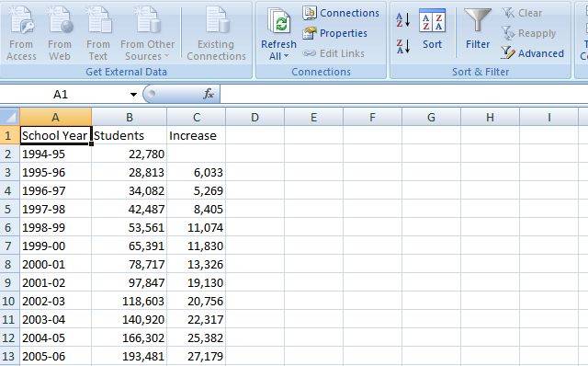Image resolution: width=588 pixels, height=366 pixels.
Task: Select the cell containing 166,302
Action: [x=130, y=337]
